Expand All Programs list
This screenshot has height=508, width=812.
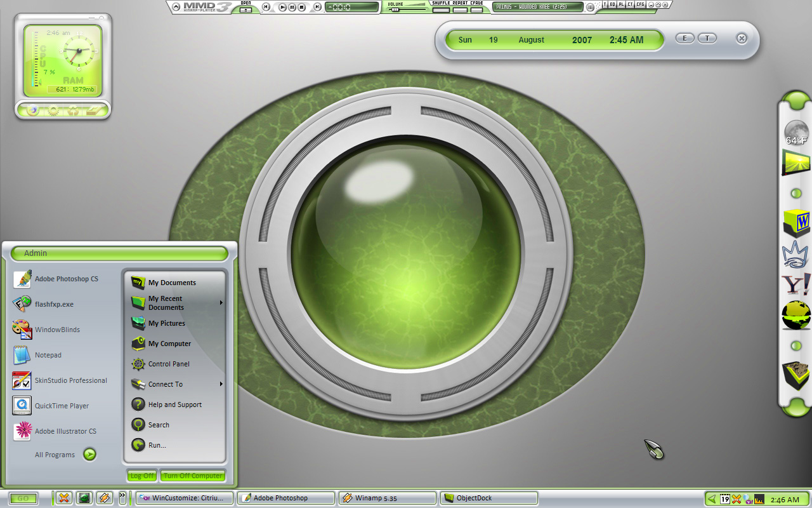coord(65,455)
